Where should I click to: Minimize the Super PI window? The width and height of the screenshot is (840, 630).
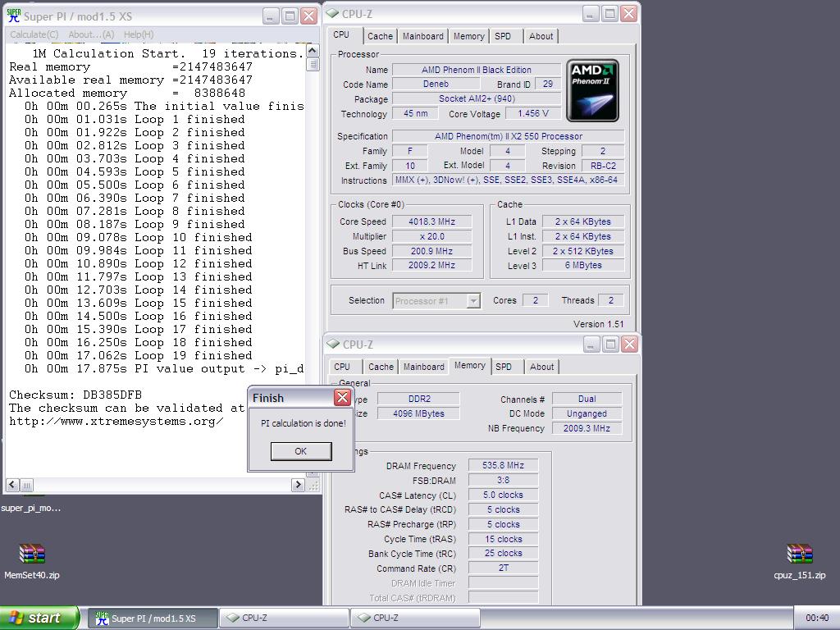tap(271, 16)
